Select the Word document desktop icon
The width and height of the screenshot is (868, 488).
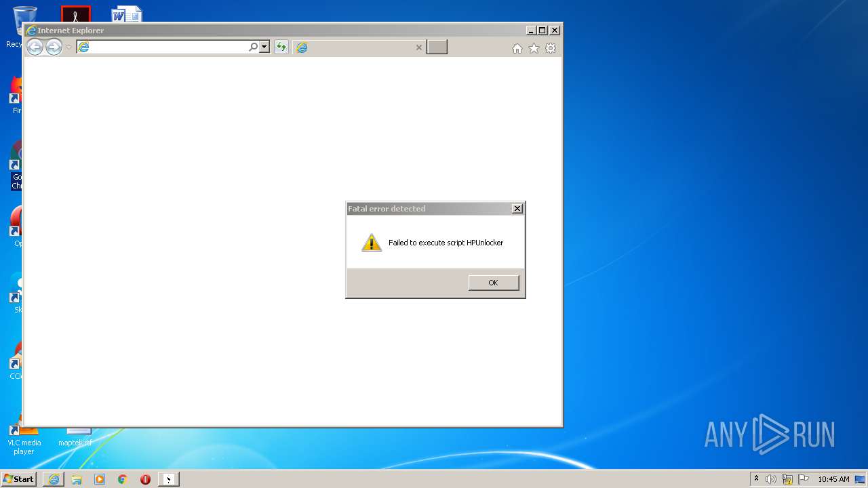click(x=127, y=14)
